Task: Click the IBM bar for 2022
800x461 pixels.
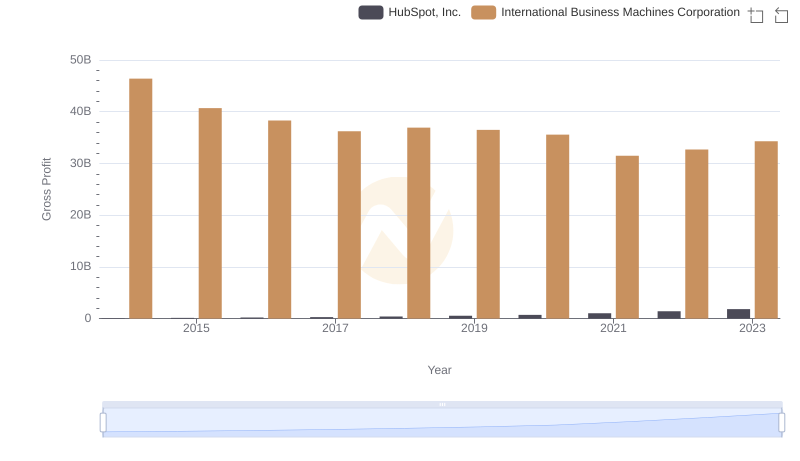Action: coord(696,234)
